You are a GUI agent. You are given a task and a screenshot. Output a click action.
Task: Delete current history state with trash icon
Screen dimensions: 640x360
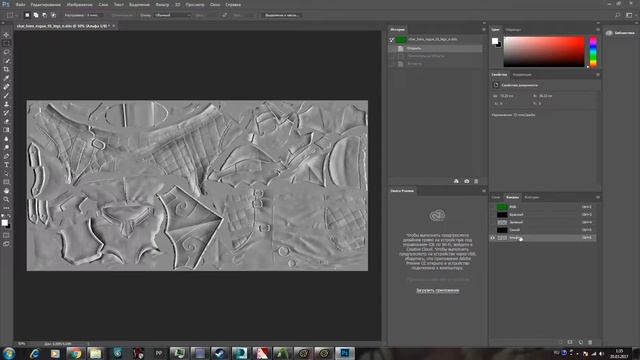(x=476, y=181)
